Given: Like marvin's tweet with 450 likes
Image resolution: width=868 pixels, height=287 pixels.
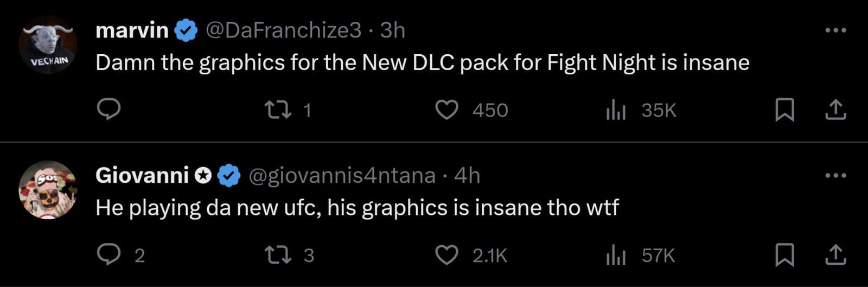Looking at the screenshot, I should [447, 110].
